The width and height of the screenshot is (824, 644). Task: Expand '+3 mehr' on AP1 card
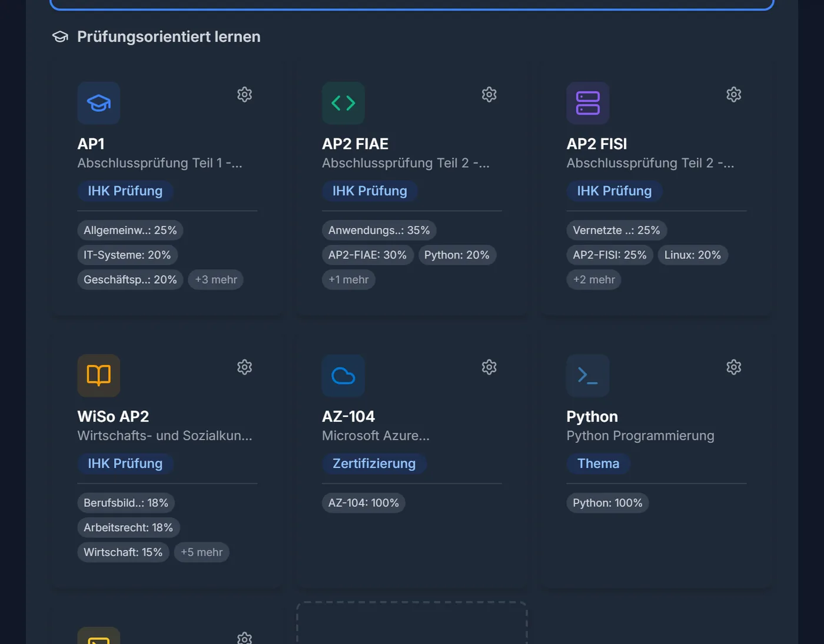click(x=216, y=280)
